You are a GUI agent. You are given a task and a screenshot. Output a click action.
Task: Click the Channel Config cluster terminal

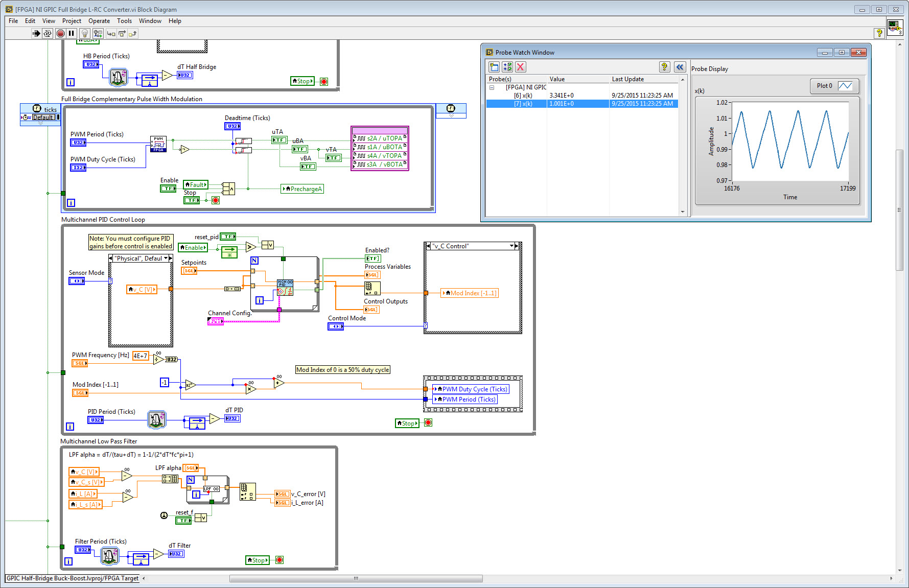(x=216, y=321)
